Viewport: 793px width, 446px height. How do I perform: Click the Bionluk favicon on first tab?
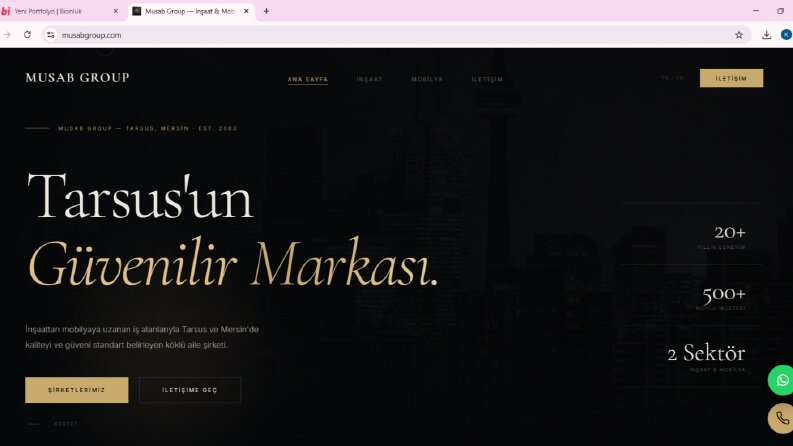[x=6, y=11]
